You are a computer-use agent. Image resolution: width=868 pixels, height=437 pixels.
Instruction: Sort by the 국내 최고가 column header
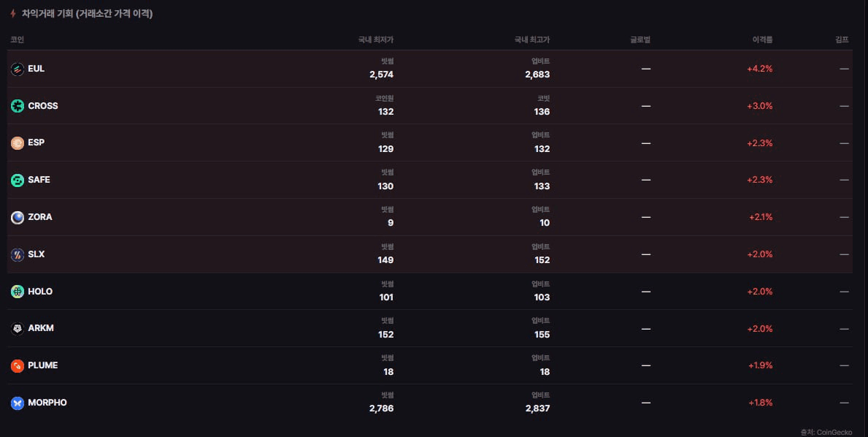coord(532,40)
